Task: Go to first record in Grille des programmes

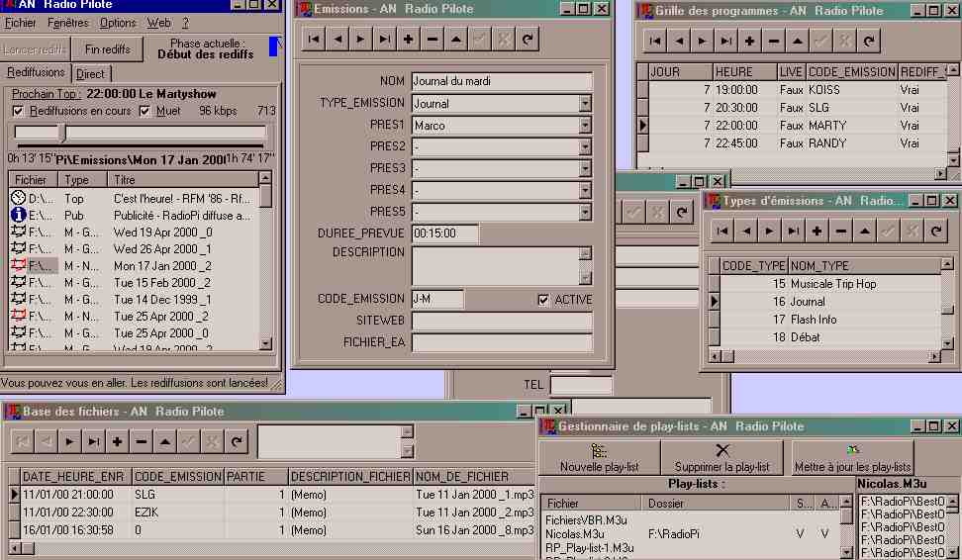Action: point(654,42)
